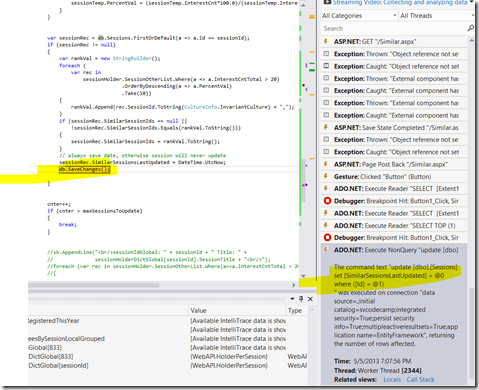Click the IntelliTrace event list scroll up arrow

point(471,40)
